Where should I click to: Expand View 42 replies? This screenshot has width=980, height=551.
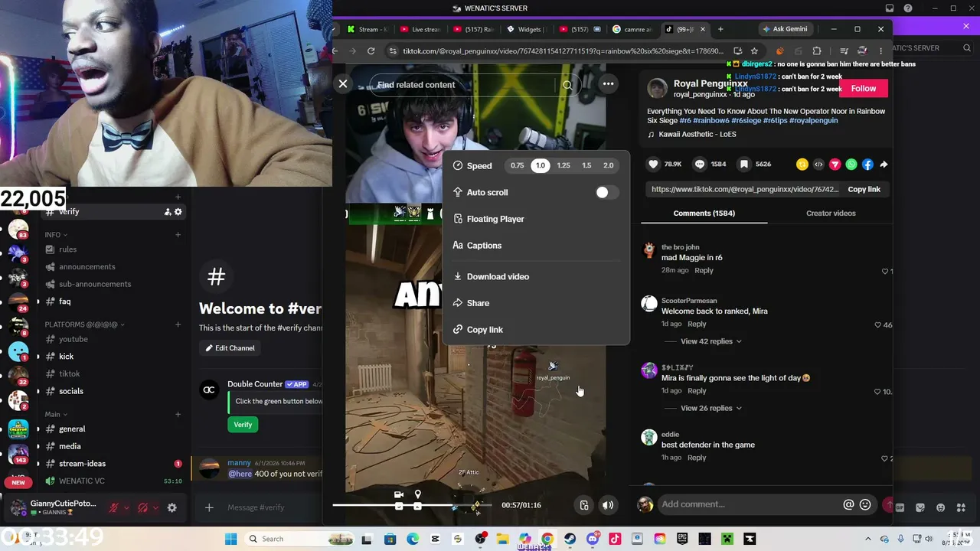710,341
